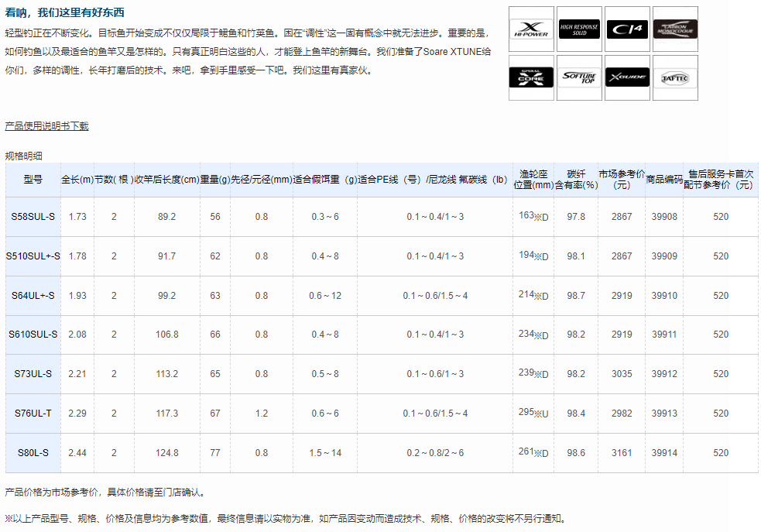Select model cell S73UL-S
761x532 pixels.
point(33,374)
